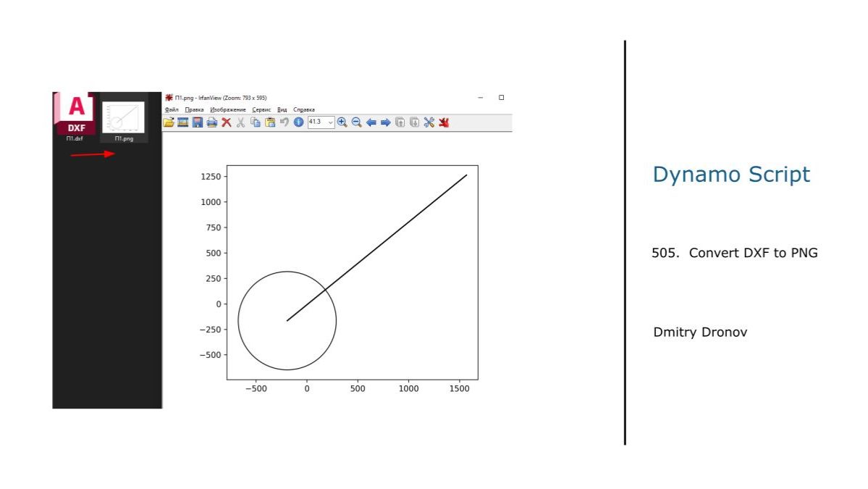Click the П1.png IrfanView window title
Image resolution: width=868 pixels, height=489 pixels.
(221, 98)
